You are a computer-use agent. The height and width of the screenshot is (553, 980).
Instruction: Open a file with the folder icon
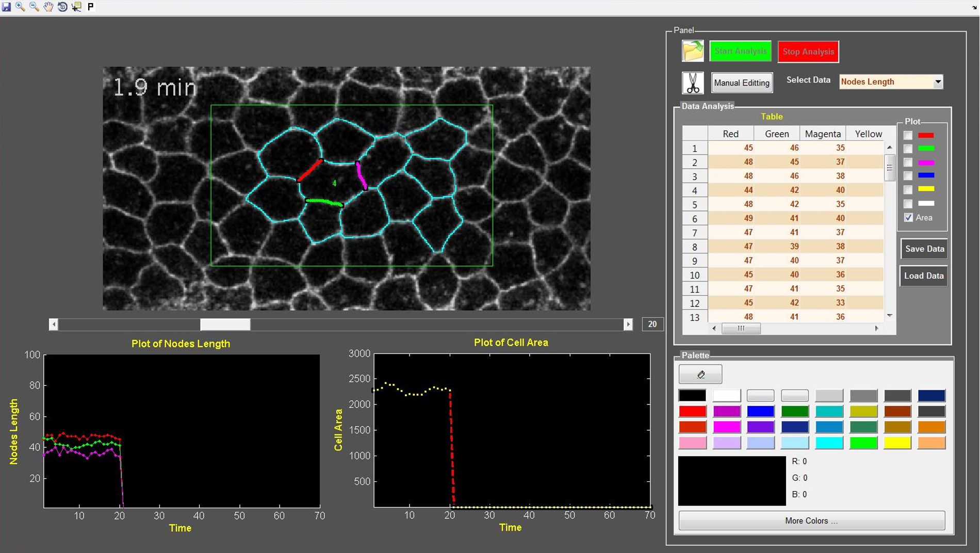pyautogui.click(x=693, y=51)
